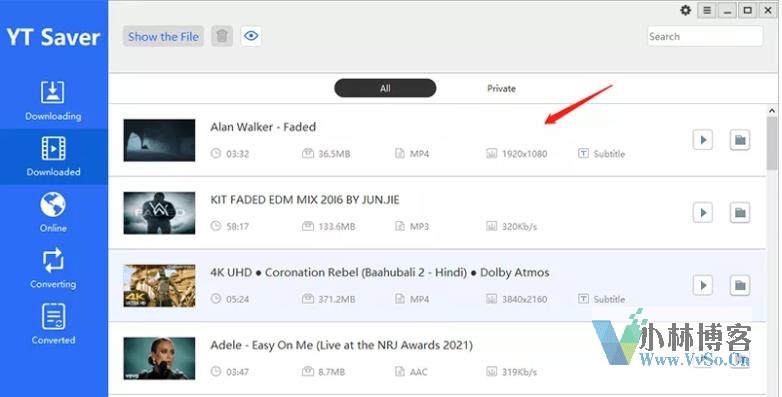Play KIT FADED EDM MIX 2016
Screen dimensions: 782x397
tap(703, 213)
